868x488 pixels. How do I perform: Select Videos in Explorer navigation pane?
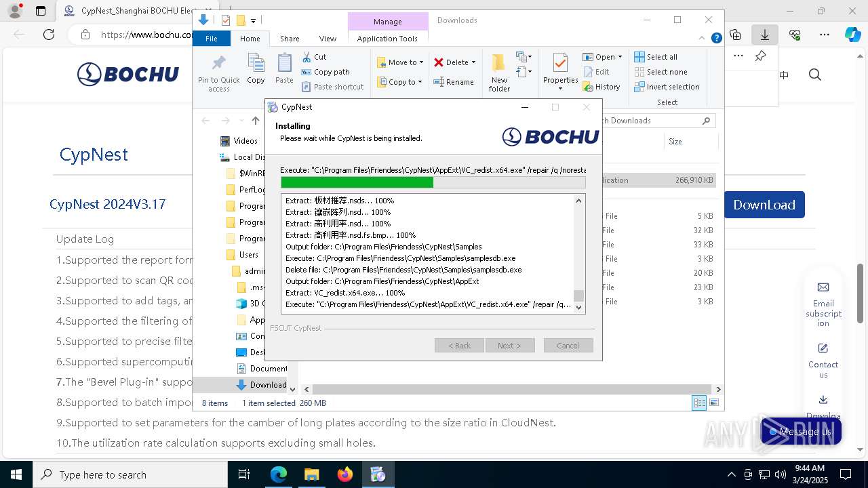239,141
